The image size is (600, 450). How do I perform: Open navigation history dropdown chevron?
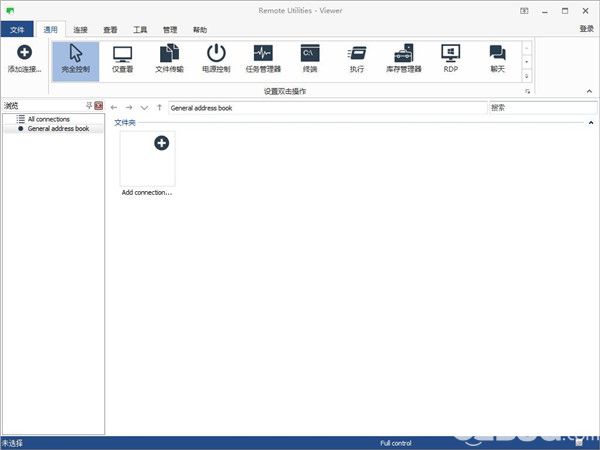(x=144, y=108)
